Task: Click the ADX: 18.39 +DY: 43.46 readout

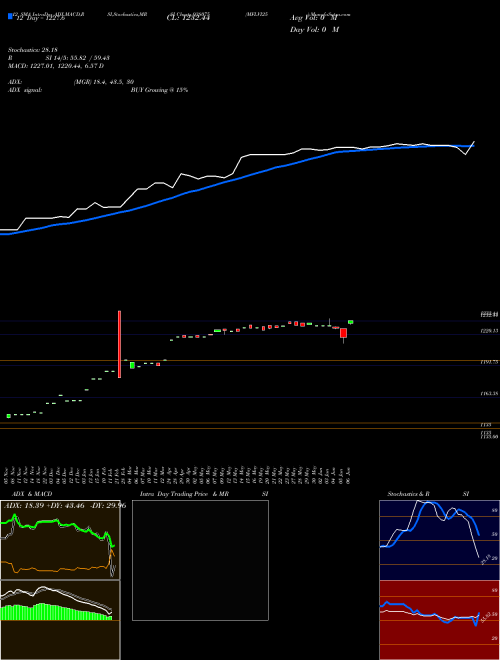Action: pos(64,506)
